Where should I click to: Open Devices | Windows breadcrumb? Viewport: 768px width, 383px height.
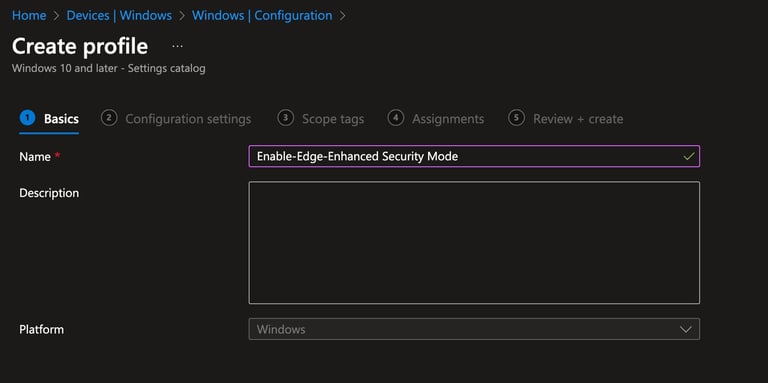[x=119, y=16]
